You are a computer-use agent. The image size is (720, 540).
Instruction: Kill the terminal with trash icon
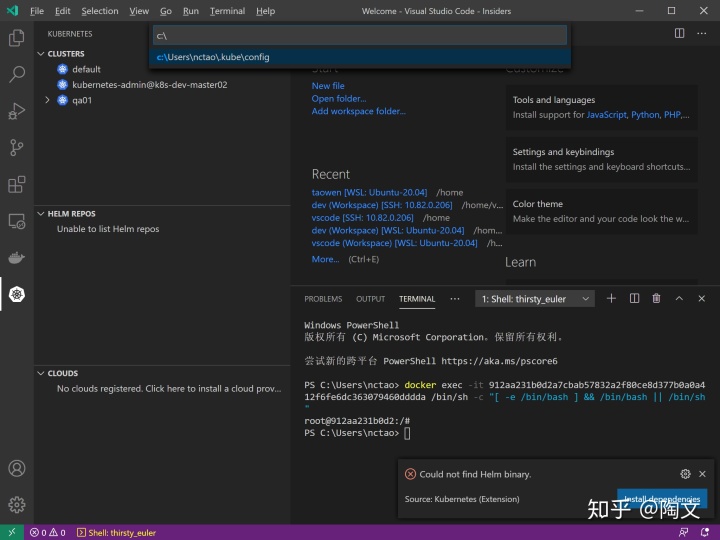click(656, 298)
